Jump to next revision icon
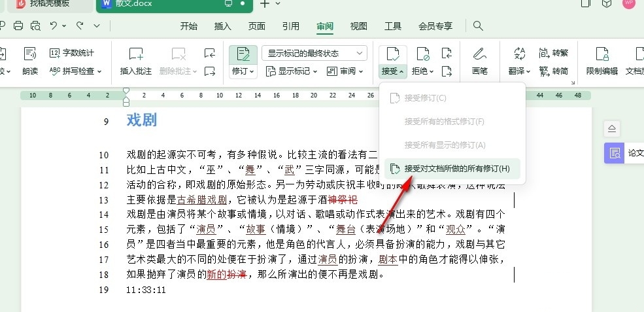Viewport: 644px width, 312px height. coord(447,71)
